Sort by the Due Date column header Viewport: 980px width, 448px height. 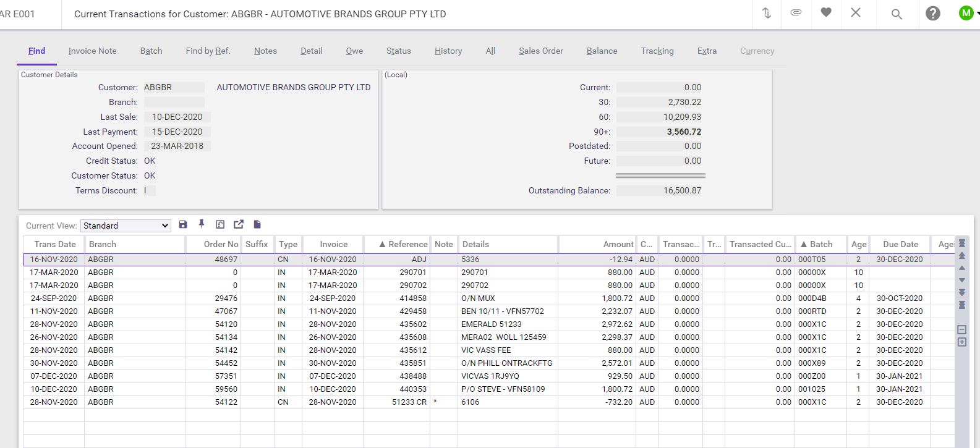coord(900,244)
